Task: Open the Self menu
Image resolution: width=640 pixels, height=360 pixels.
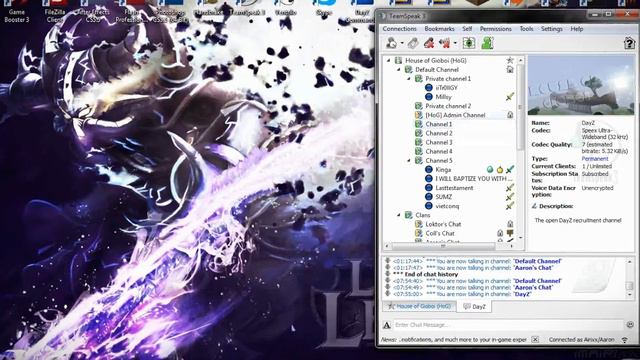Action: 467,29
